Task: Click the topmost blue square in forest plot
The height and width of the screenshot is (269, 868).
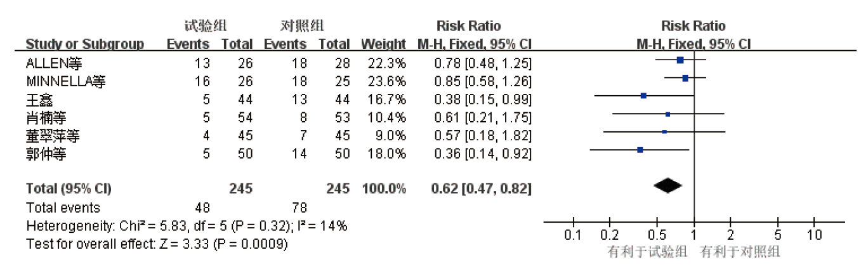Action: click(x=680, y=60)
